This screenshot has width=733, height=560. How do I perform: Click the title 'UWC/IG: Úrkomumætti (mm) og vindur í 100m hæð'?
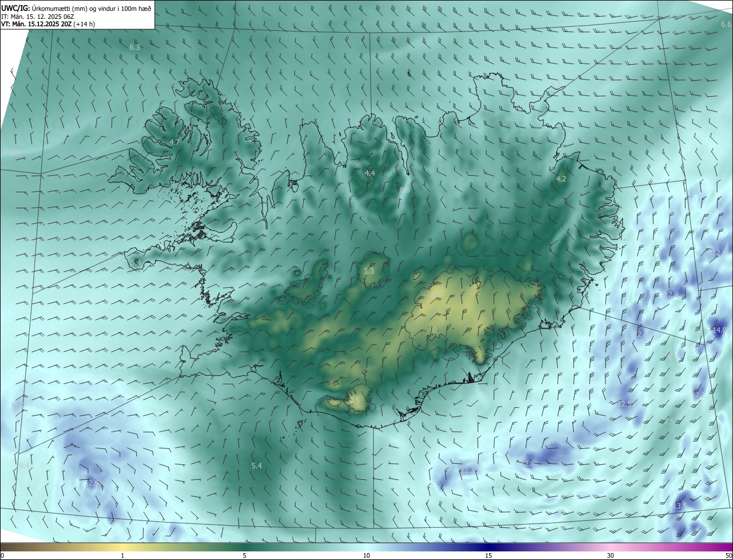(x=77, y=8)
